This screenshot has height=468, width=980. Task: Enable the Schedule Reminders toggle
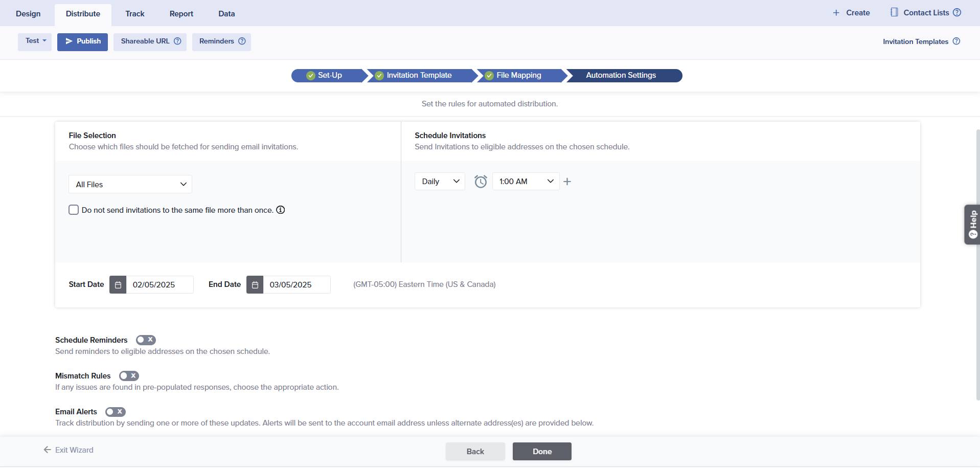pyautogui.click(x=146, y=340)
